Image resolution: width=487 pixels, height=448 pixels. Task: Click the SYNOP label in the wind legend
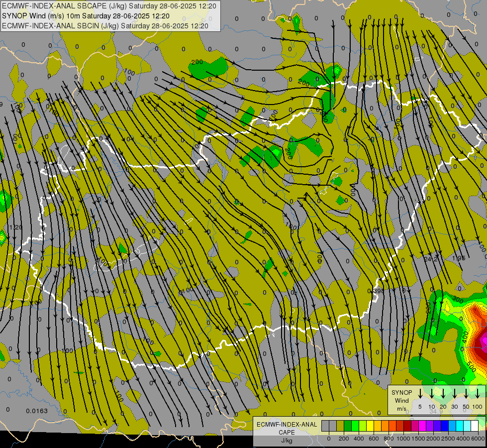click(x=401, y=393)
